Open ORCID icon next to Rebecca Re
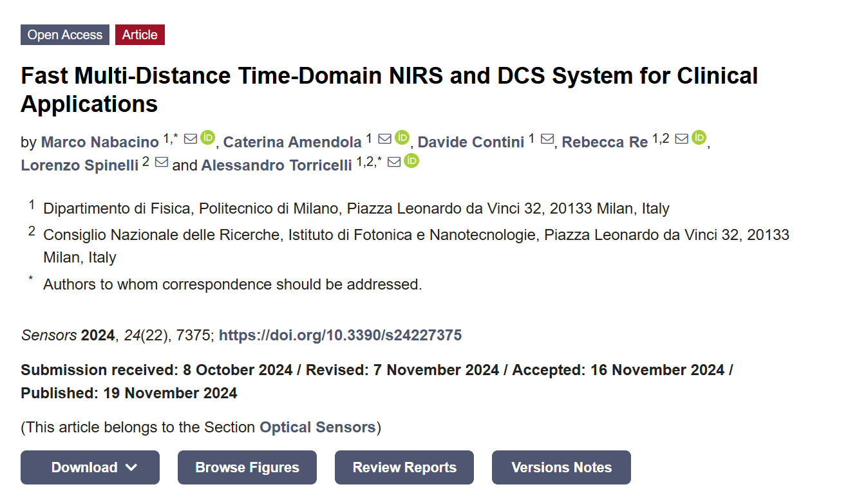868x498 pixels. coord(699,138)
